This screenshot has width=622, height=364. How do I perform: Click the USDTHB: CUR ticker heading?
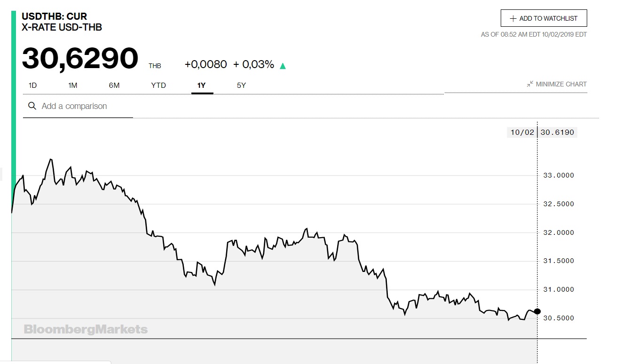[x=55, y=17]
